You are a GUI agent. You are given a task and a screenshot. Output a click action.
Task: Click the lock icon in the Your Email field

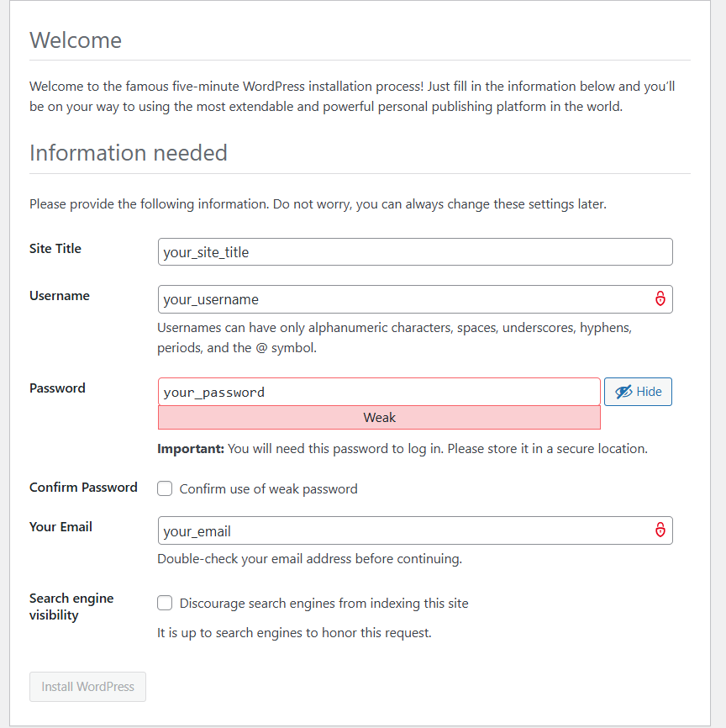[x=660, y=530]
